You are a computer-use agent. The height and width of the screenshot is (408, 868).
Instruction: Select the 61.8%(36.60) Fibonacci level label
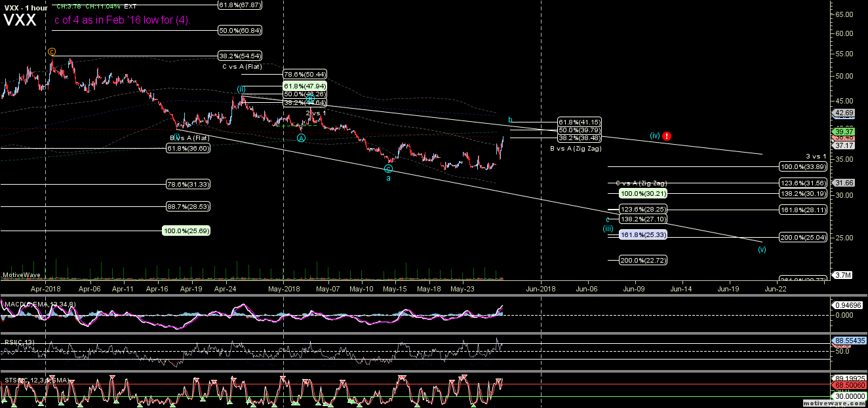(187, 148)
